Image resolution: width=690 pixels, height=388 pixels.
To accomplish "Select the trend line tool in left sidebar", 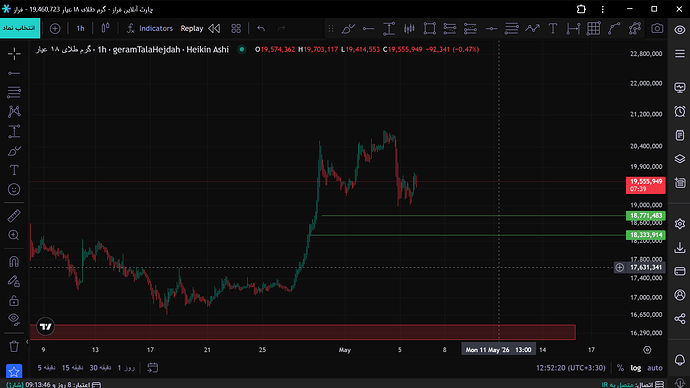I will coord(14,73).
